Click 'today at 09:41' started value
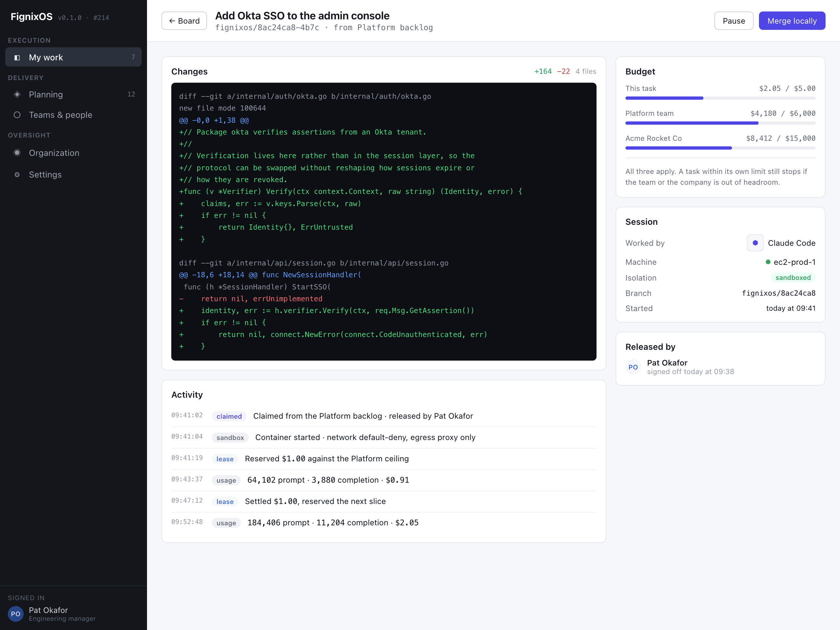This screenshot has height=630, width=840. (791, 308)
